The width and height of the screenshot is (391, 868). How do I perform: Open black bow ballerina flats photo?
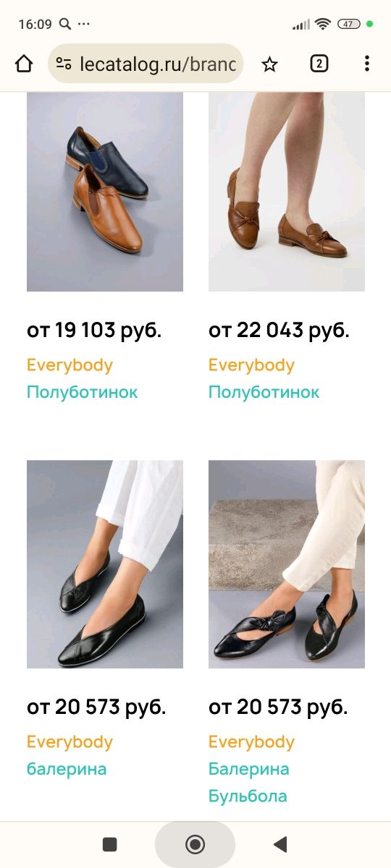(287, 564)
